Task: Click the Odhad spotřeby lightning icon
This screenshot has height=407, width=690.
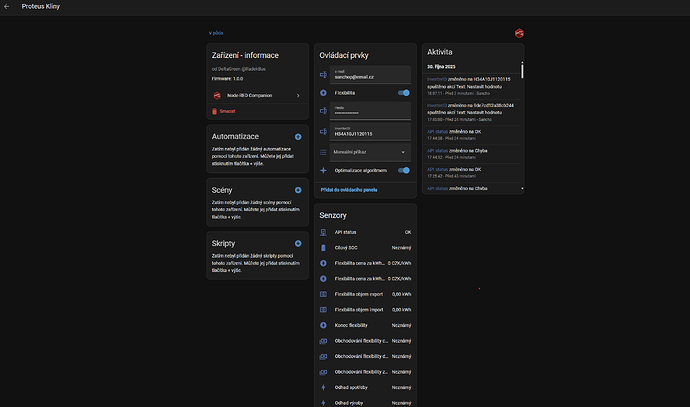Action: [x=323, y=387]
